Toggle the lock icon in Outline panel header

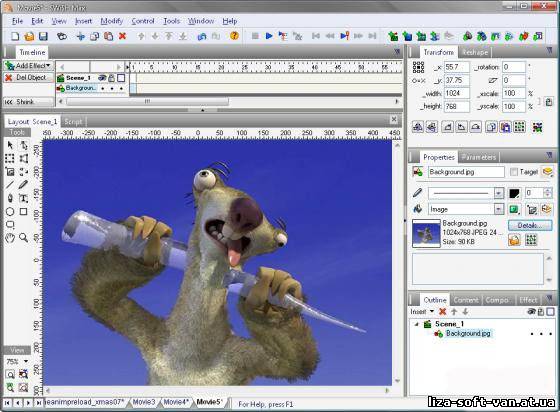pos(541,312)
